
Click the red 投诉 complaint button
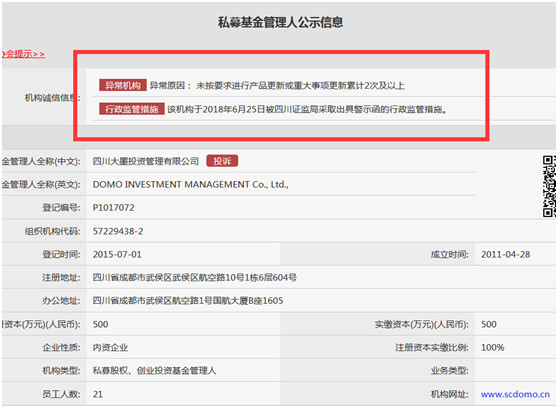pyautogui.click(x=222, y=161)
